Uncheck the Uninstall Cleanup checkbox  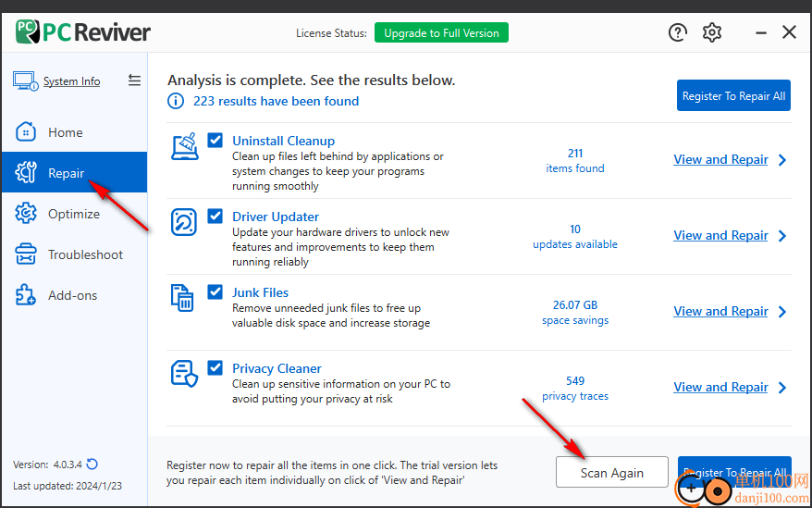click(x=215, y=141)
